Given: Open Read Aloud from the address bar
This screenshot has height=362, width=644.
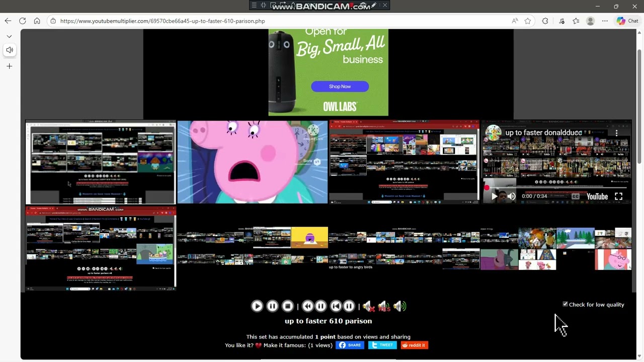Looking at the screenshot, I should tap(515, 21).
